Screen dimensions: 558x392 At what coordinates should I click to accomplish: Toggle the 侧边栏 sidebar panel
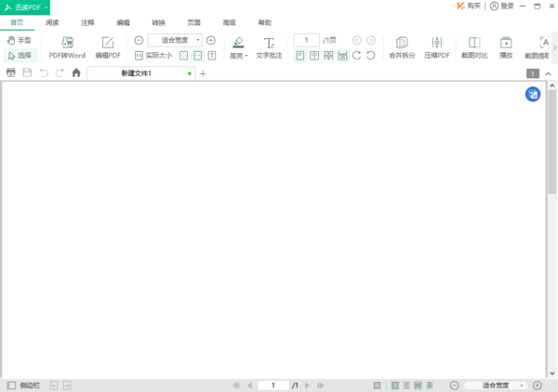pos(23,385)
